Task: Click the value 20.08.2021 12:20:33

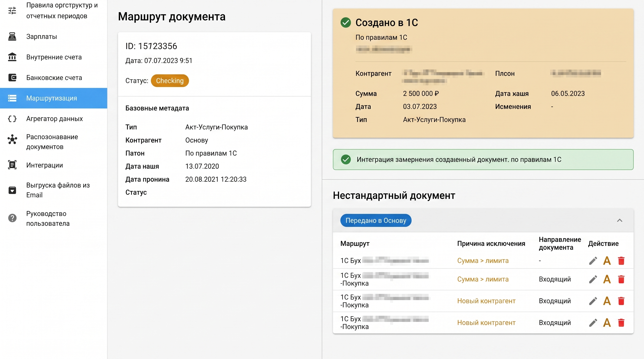Action: [216, 179]
